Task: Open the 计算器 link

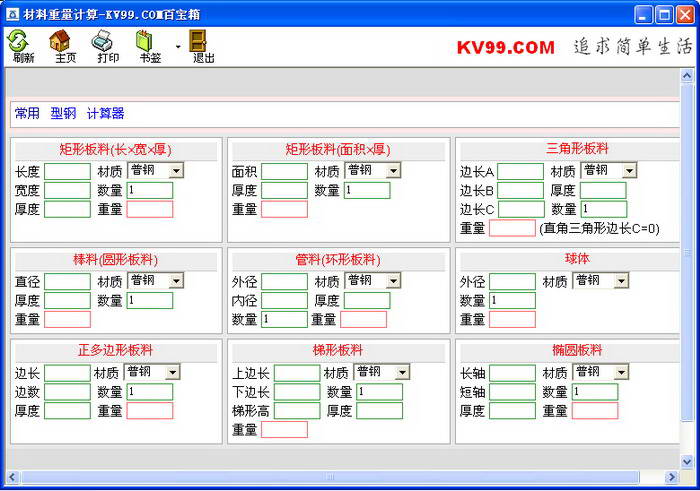Action: pyautogui.click(x=106, y=114)
